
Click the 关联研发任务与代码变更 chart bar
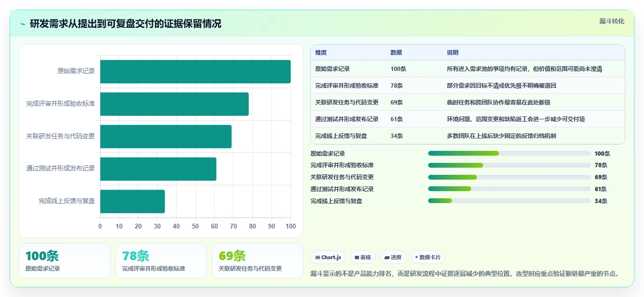[166, 137]
